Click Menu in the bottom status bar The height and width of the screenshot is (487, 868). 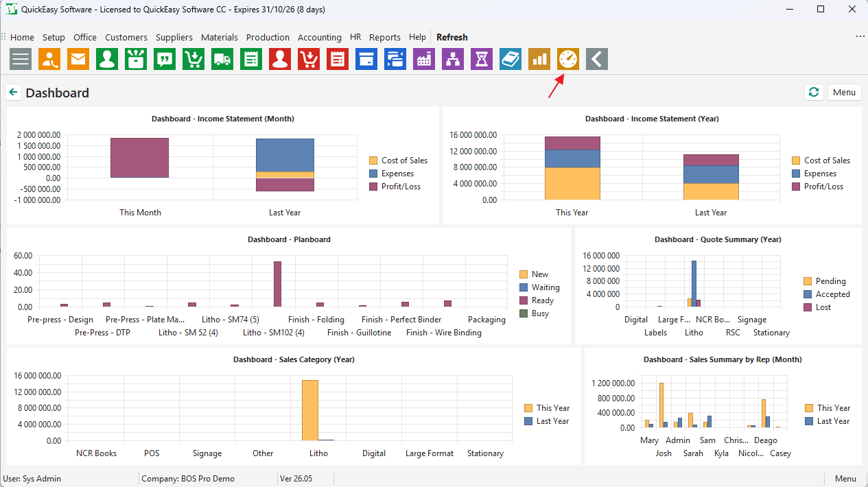coord(845,478)
